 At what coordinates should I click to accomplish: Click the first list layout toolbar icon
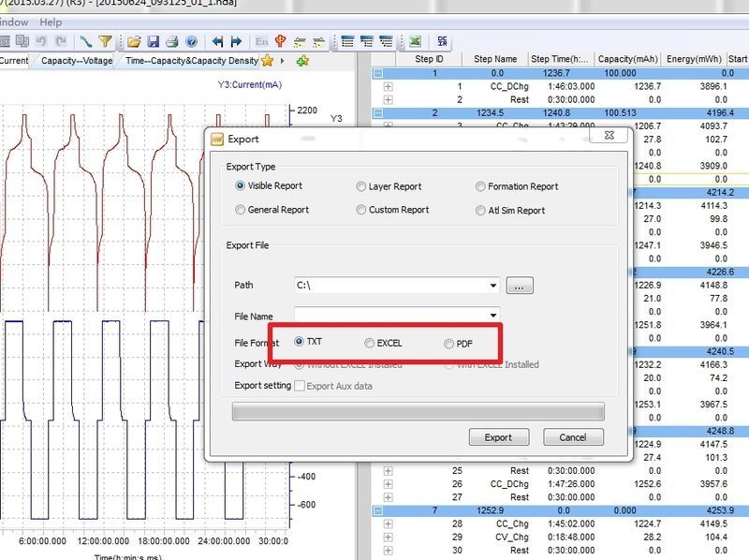click(x=347, y=42)
